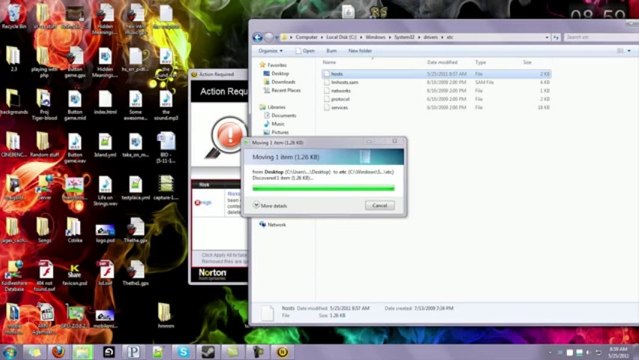
Task: Sort by the Size column header
Action: tap(527, 62)
